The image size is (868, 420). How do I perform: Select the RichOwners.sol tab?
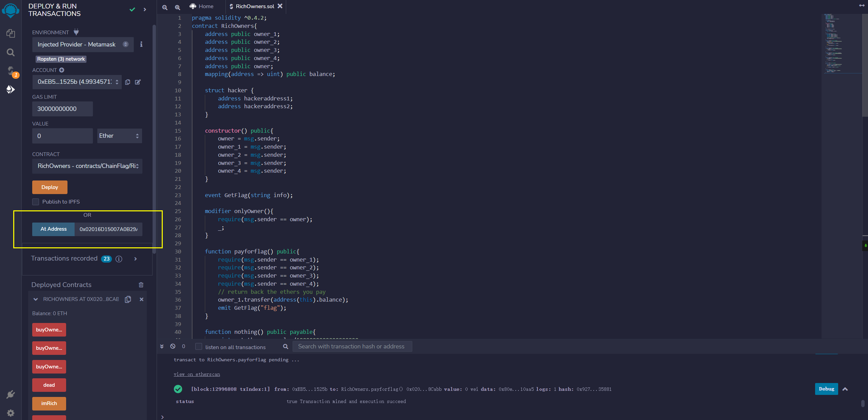tap(255, 6)
